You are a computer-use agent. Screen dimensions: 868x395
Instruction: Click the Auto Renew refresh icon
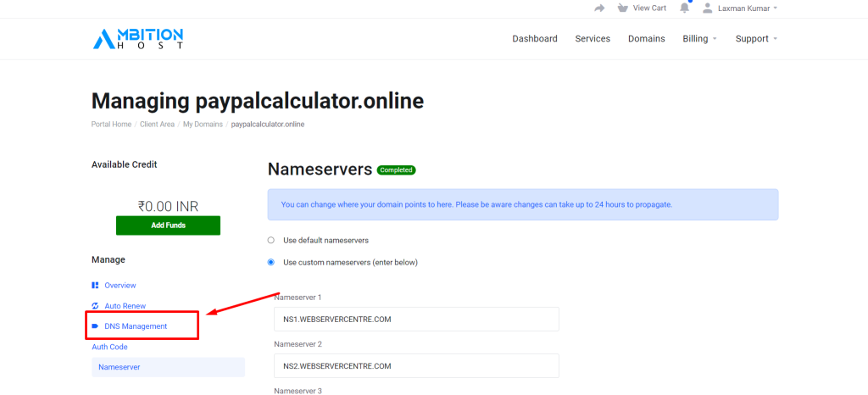pyautogui.click(x=95, y=306)
